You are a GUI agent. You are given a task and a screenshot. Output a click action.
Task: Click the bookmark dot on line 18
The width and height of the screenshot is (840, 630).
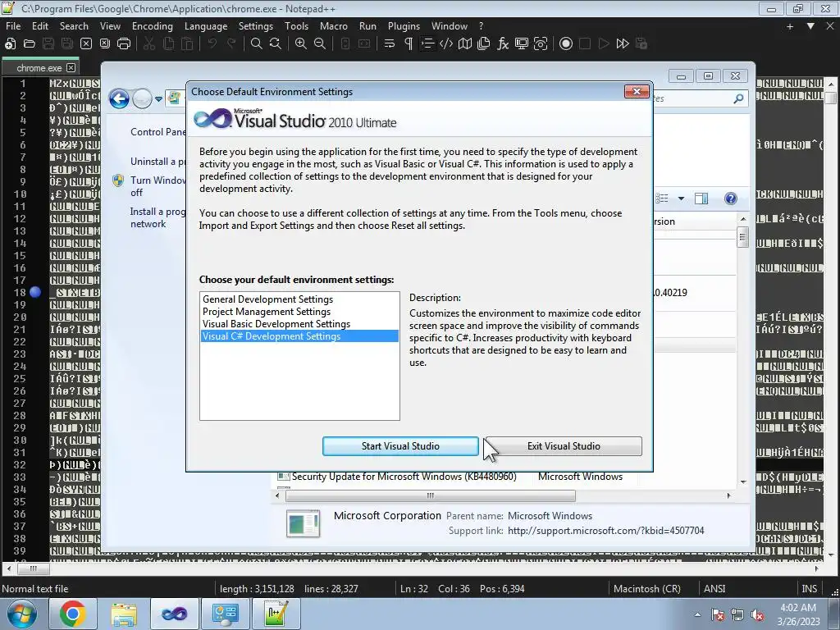tap(35, 293)
